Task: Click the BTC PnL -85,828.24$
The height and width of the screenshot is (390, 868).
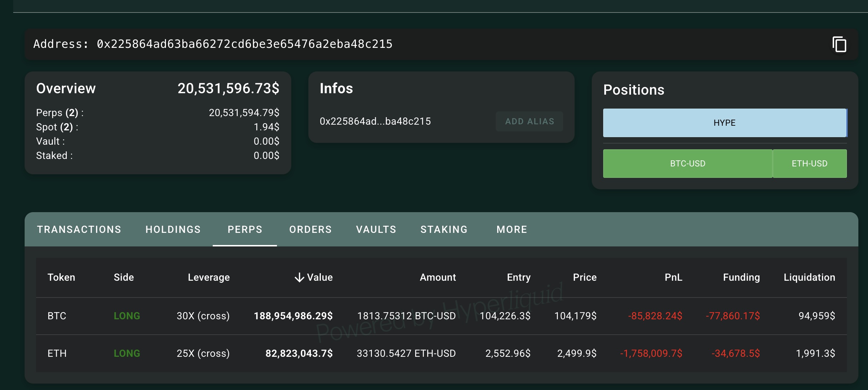Action: 655,316
